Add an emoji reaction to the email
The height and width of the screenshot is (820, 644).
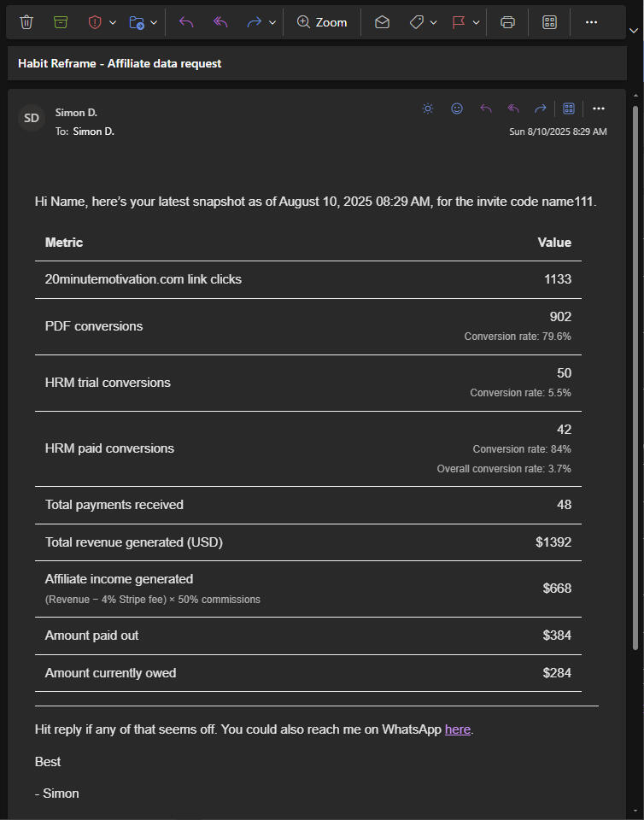click(x=457, y=108)
